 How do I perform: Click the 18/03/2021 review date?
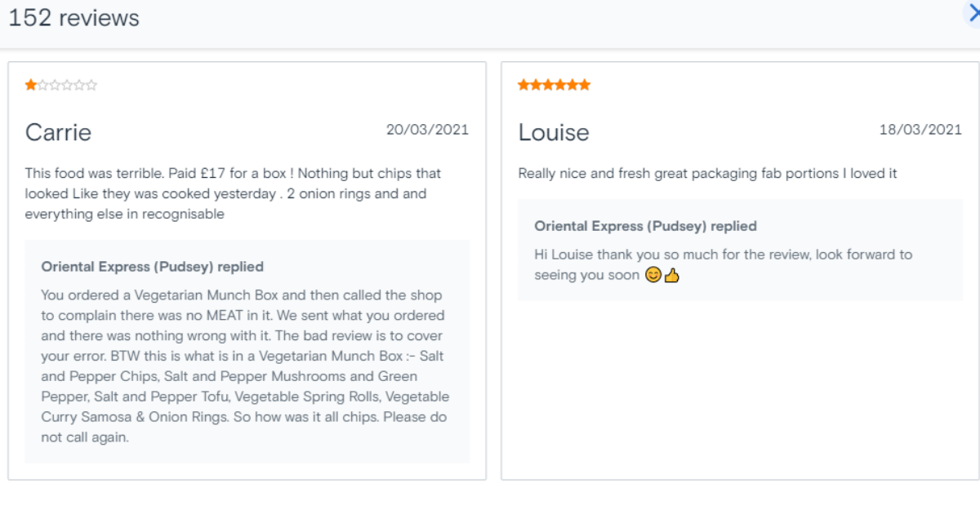pyautogui.click(x=920, y=130)
